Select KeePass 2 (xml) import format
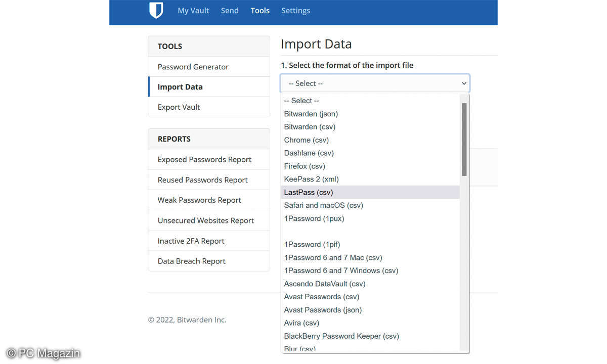This screenshot has width=607, height=364. coord(370,179)
